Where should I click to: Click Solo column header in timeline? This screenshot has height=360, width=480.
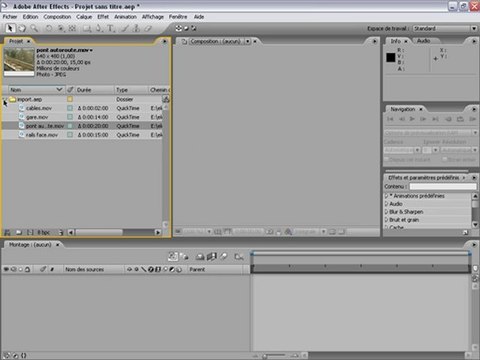(x=20, y=269)
